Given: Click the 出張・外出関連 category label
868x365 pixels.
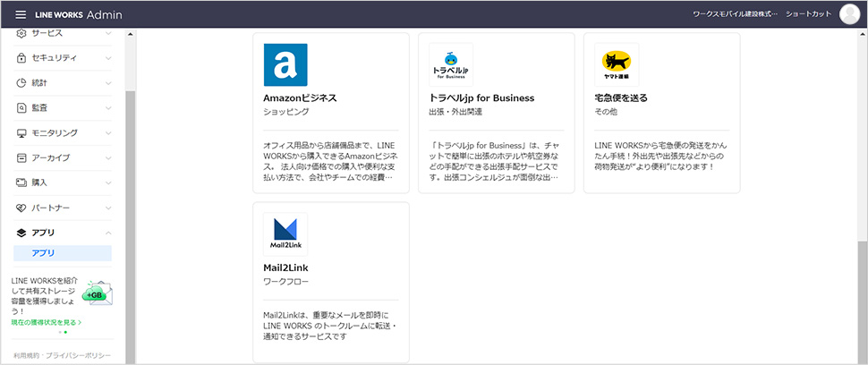Looking at the screenshot, I should pos(455,112).
